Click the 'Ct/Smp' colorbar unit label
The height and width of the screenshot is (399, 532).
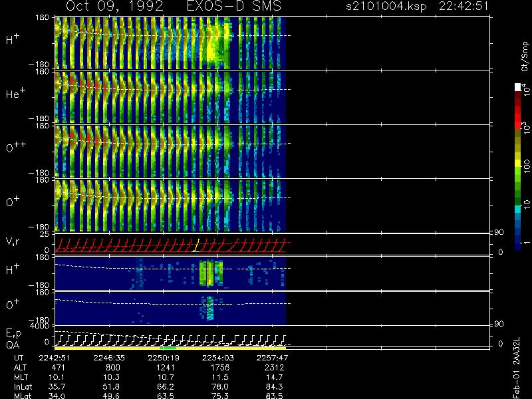pyautogui.click(x=525, y=57)
